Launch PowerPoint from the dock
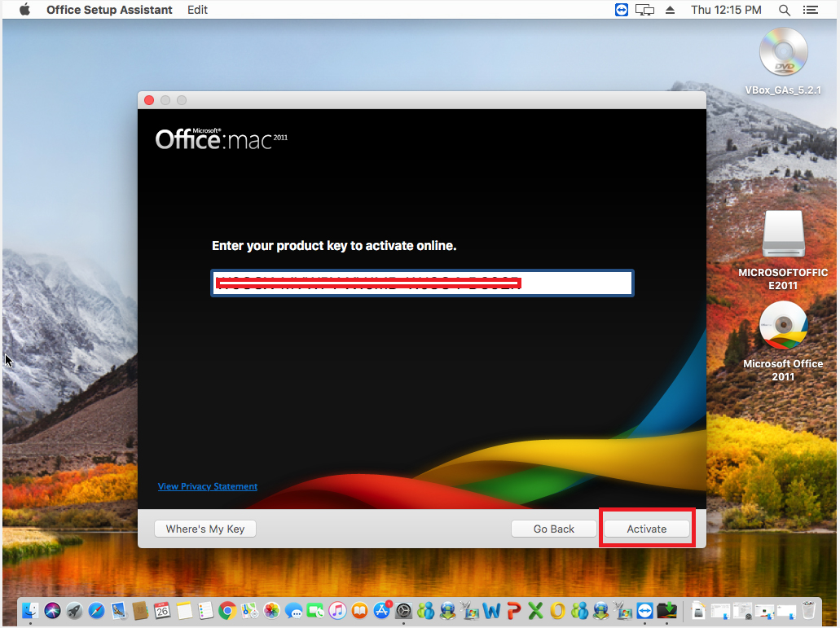 513,610
